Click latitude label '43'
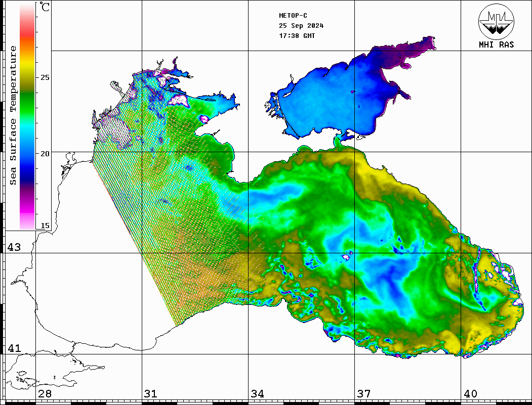Screen dimensions: 532x405 coord(14,247)
